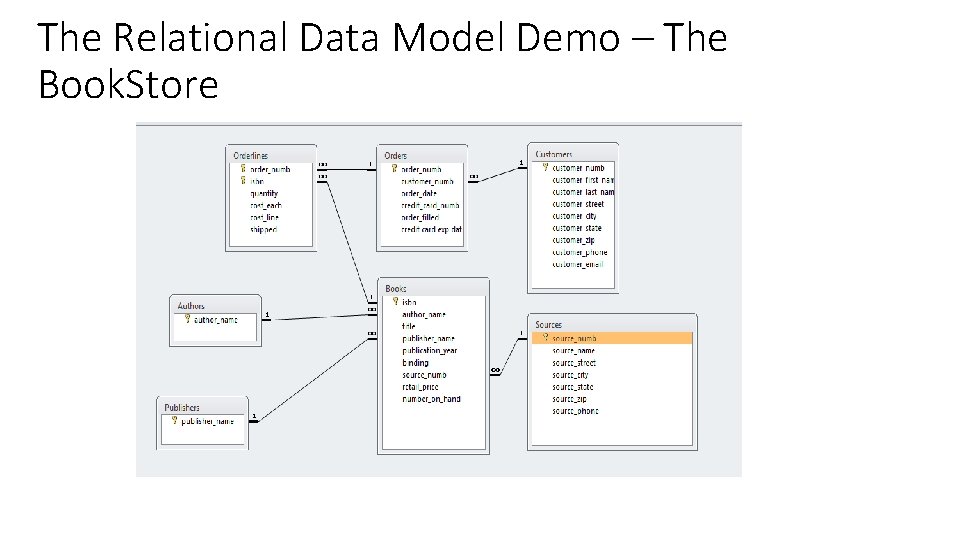Select the retail_price field in Books
This screenshot has width=960, height=540.
pyautogui.click(x=420, y=387)
